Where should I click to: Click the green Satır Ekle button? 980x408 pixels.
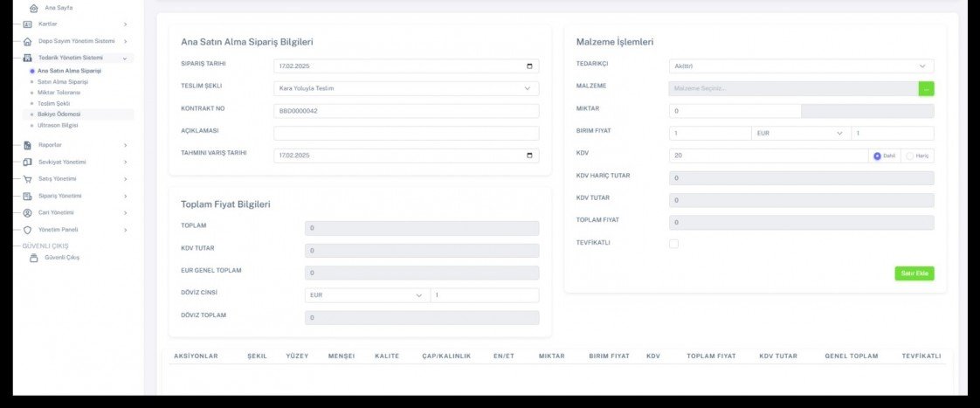point(914,273)
